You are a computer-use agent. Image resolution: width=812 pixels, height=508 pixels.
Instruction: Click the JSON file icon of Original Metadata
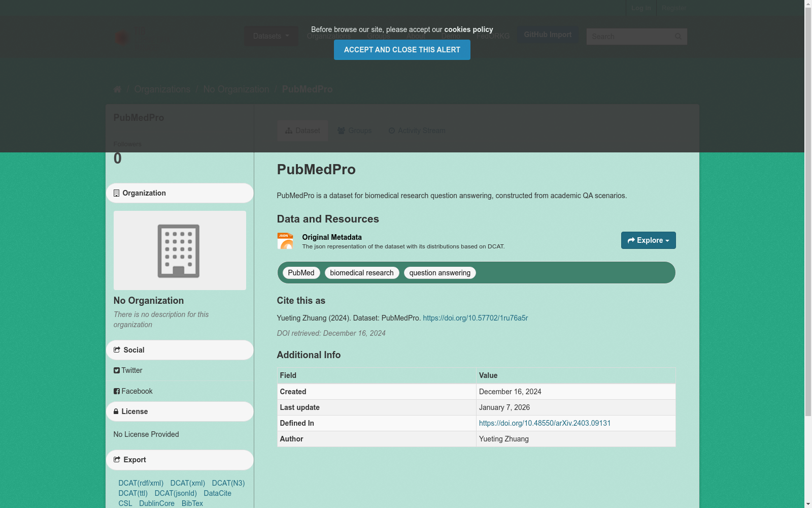[285, 241]
